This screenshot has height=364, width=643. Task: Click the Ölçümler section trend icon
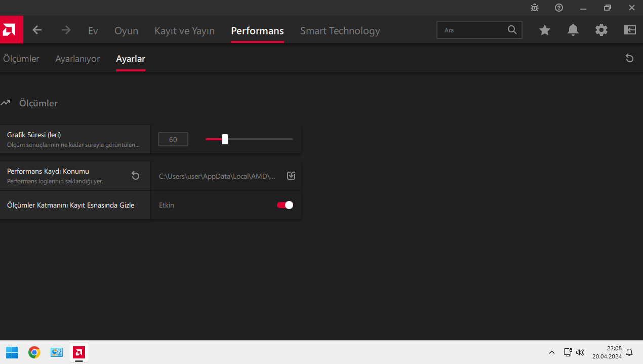coord(6,103)
